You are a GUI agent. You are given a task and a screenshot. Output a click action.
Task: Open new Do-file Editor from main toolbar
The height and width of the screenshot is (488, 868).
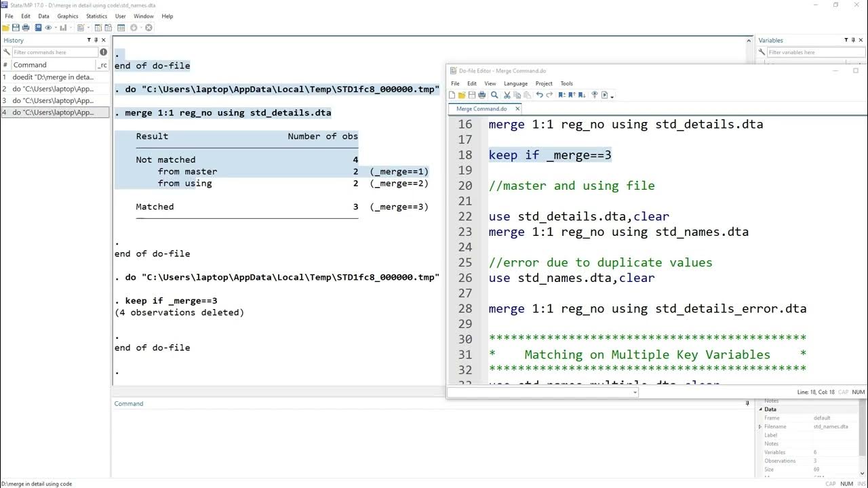tap(81, 28)
